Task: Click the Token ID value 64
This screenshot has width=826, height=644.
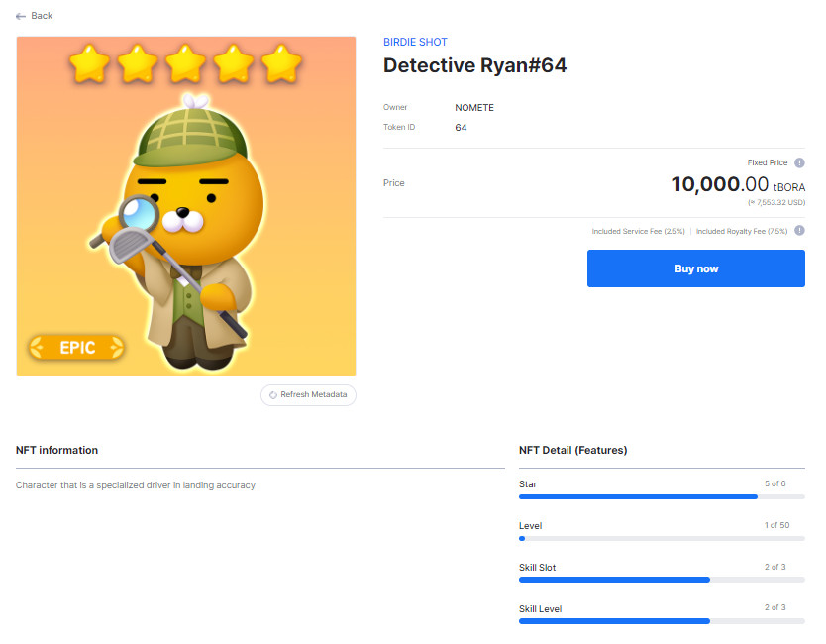Action: pyautogui.click(x=461, y=128)
